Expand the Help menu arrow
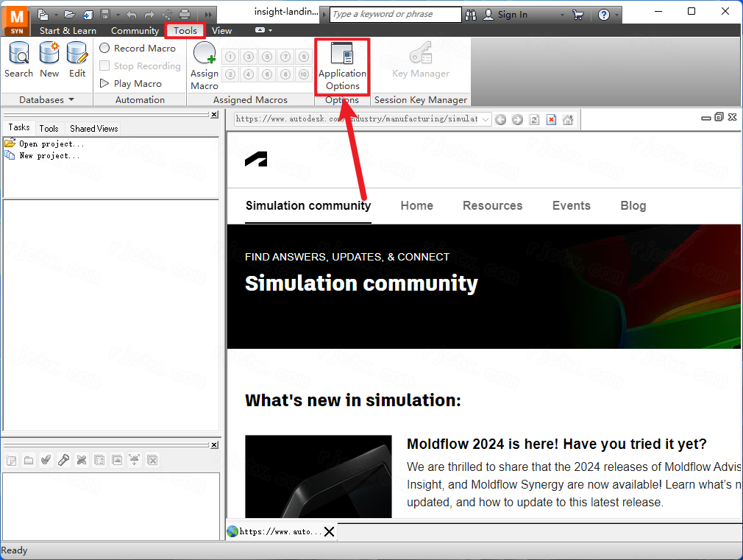 616,15
